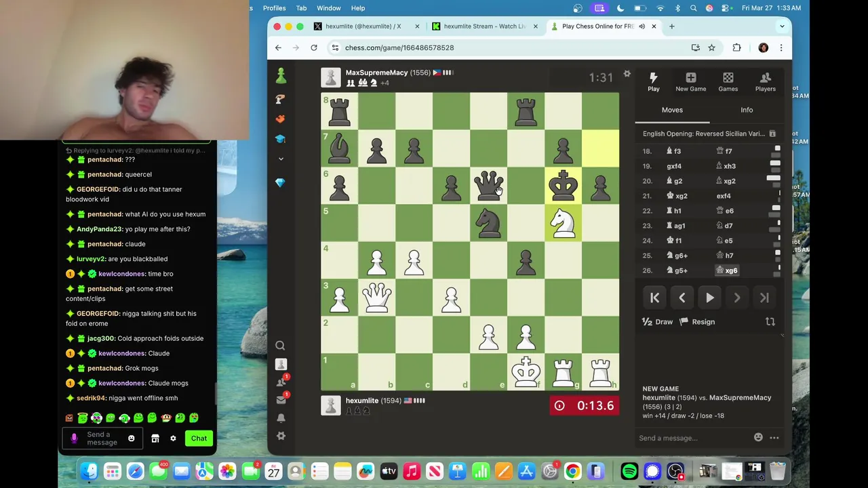868x488 pixels.
Task: Open the New Game tab
Action: tap(690, 82)
